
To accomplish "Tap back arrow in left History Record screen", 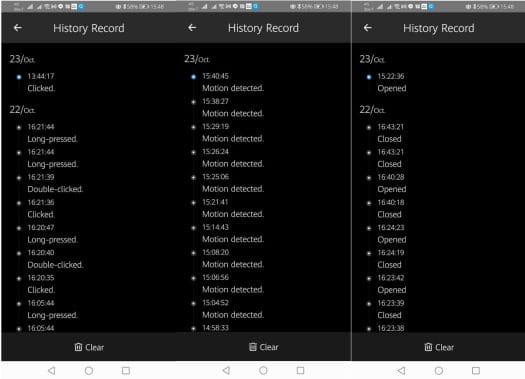I will tap(18, 28).
